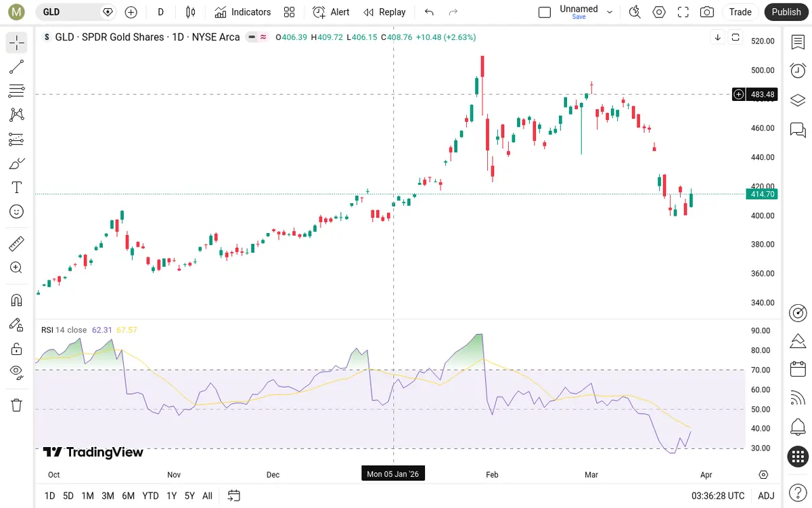The width and height of the screenshot is (812, 508).
Task: Select the YTD time range
Action: (x=150, y=496)
